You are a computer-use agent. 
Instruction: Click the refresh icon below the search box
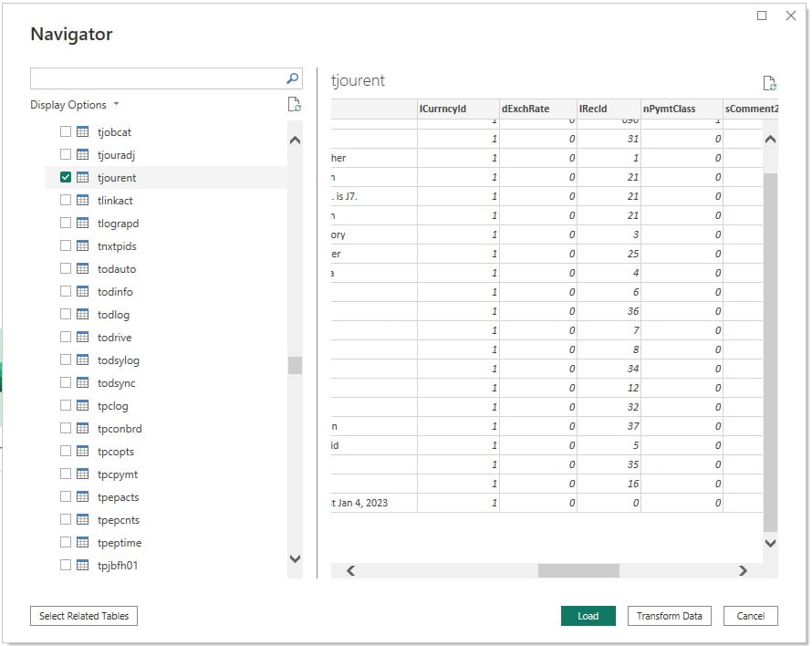tap(294, 105)
